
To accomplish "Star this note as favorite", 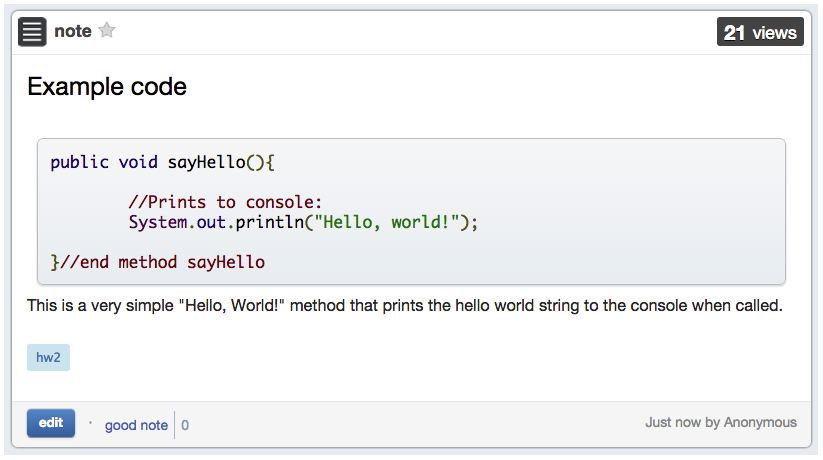I will click(107, 31).
